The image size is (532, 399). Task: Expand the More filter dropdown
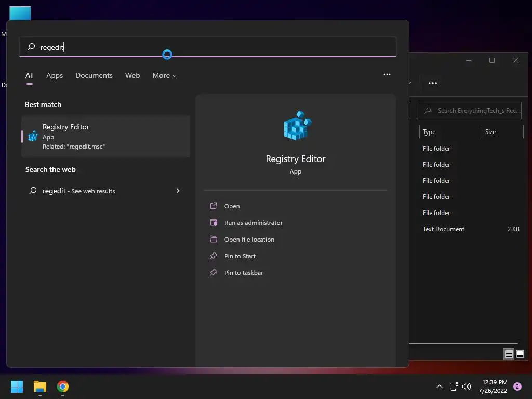pyautogui.click(x=165, y=75)
